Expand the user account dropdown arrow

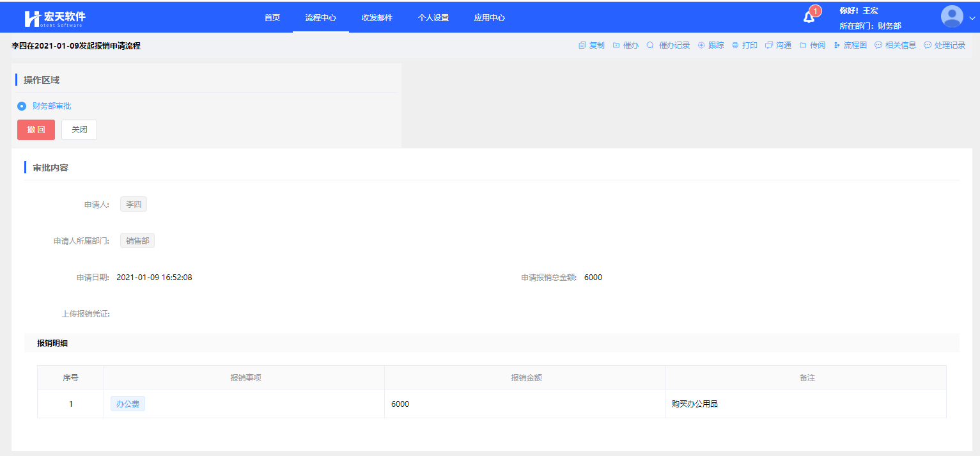[972, 18]
